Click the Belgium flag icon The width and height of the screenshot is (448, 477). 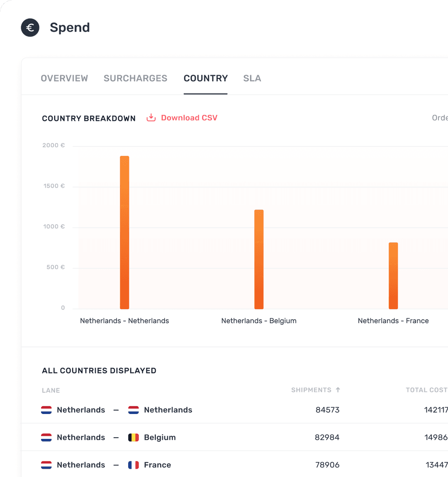click(x=133, y=437)
